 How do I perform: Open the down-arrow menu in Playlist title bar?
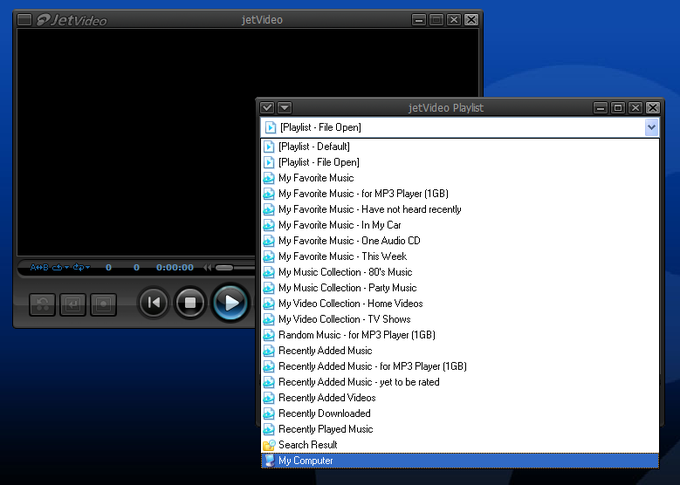click(x=285, y=107)
